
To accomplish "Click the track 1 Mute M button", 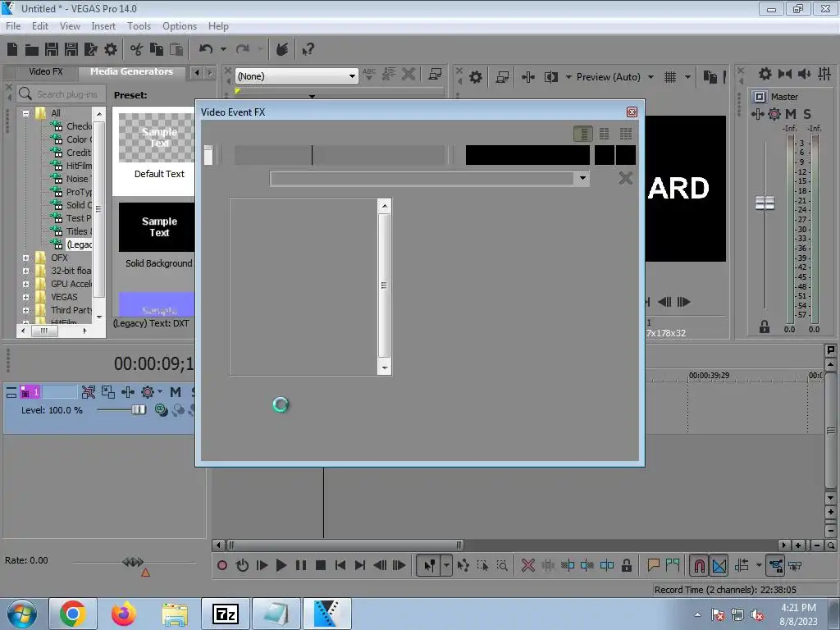I will coord(176,392).
